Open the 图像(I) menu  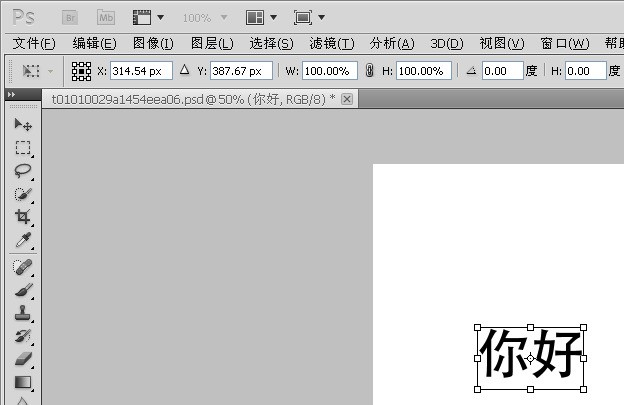pos(153,43)
